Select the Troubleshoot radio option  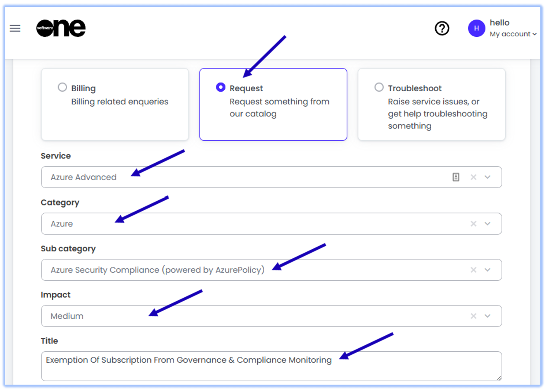(379, 87)
